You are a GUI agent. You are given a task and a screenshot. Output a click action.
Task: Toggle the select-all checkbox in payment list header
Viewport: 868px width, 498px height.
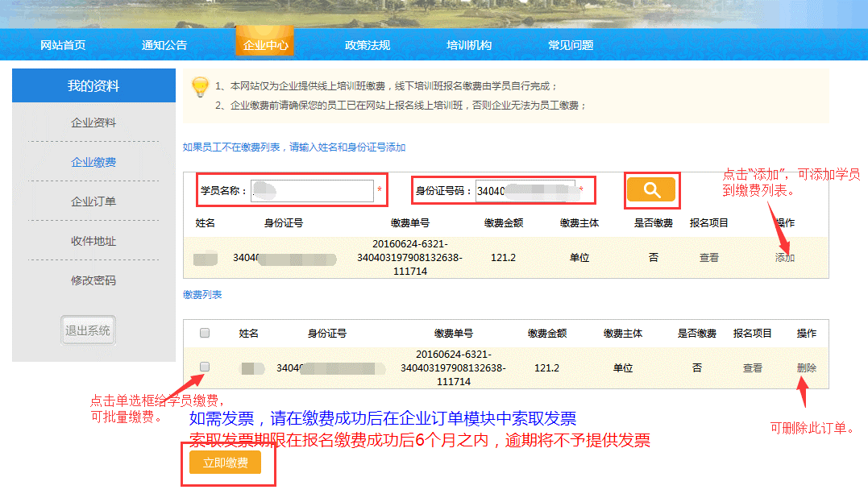pos(205,333)
